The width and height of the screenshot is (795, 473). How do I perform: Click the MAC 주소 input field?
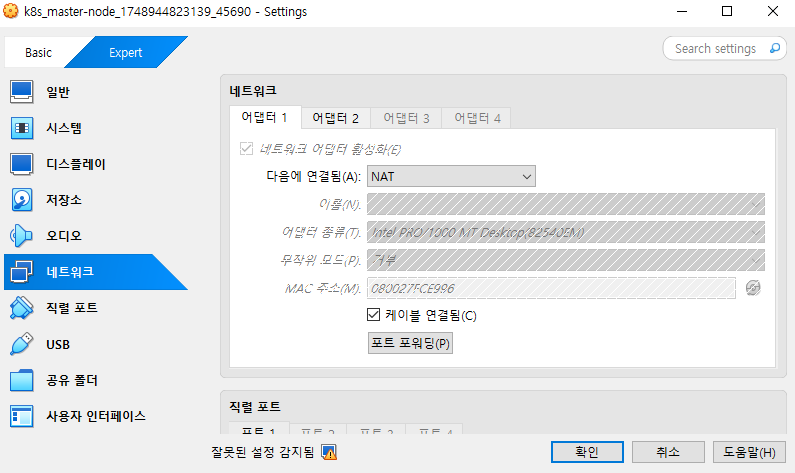tap(551, 288)
